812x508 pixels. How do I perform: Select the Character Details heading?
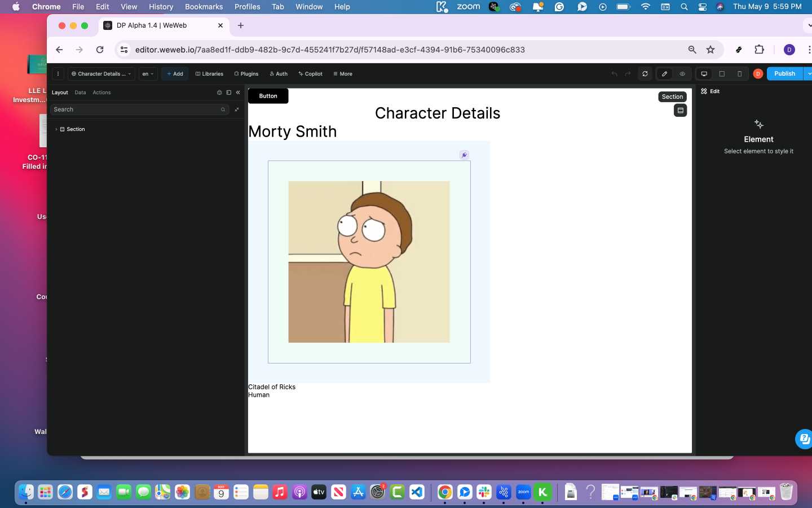click(x=438, y=113)
